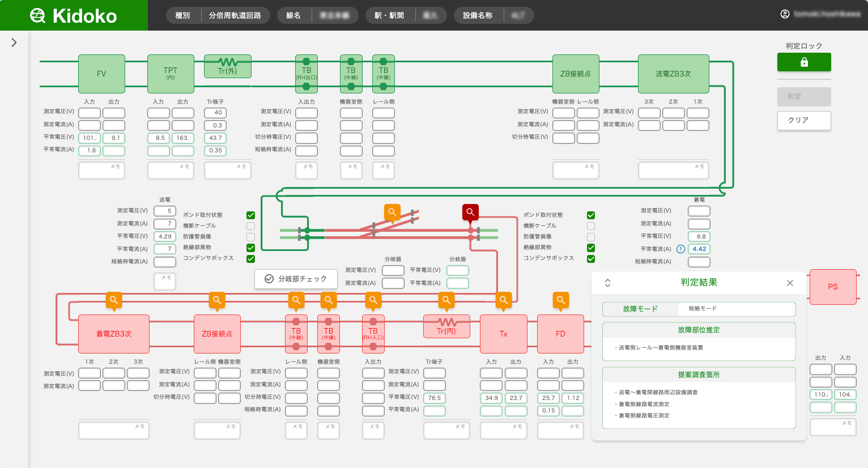Image resolution: width=868 pixels, height=468 pixels.
Task: Click the 分岐部チェック button
Action: [296, 279]
